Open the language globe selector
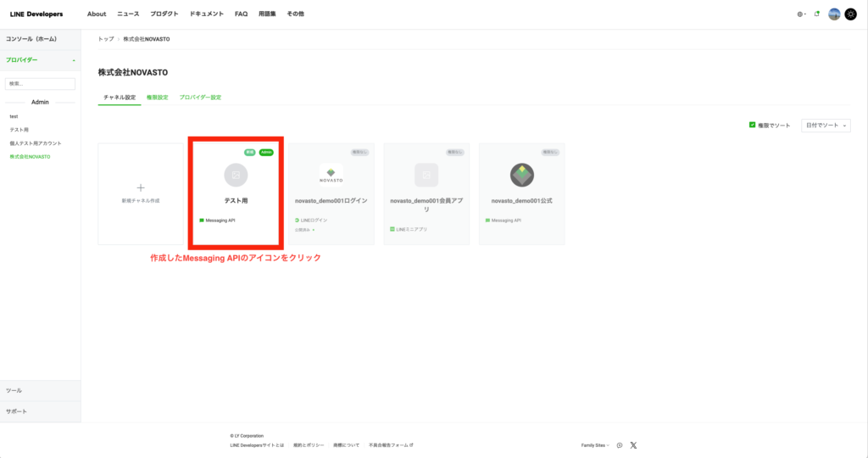Image resolution: width=868 pixels, height=458 pixels. [x=801, y=14]
